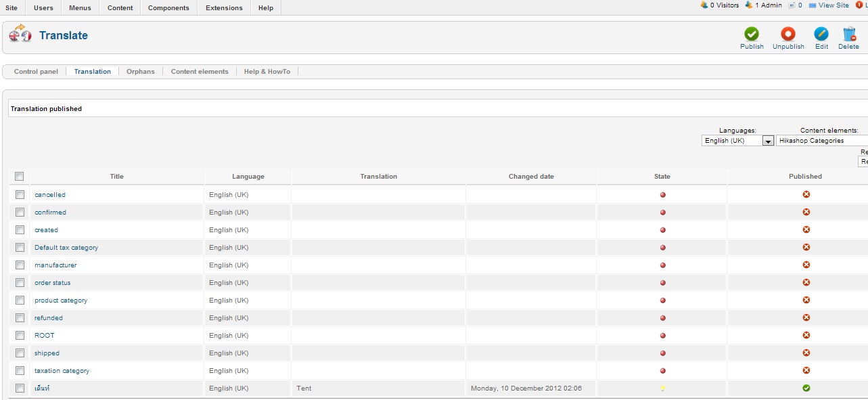
Task: Click the Publish toolbar icon
Action: [752, 34]
